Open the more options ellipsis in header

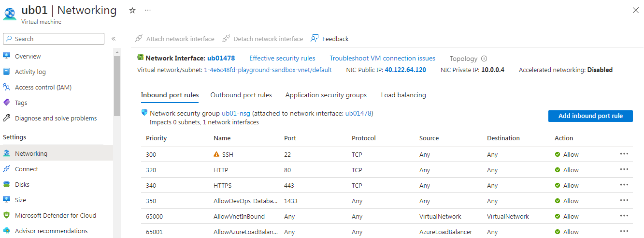click(x=148, y=10)
